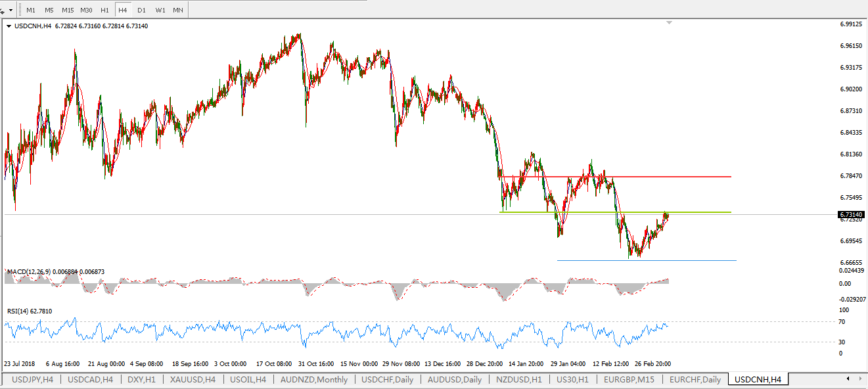This screenshot has width=868, height=389.
Task: Click the left scroll arrow for chart tabs
Action: [x=848, y=379]
